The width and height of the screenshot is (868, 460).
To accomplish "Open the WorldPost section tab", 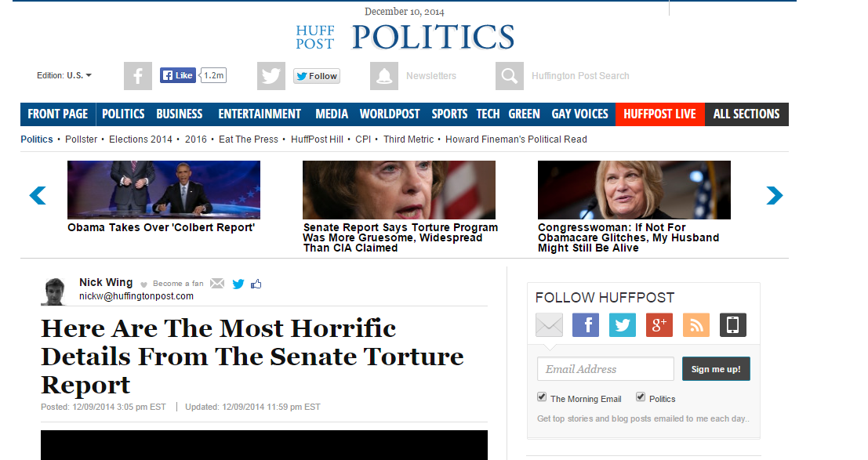I will [390, 114].
